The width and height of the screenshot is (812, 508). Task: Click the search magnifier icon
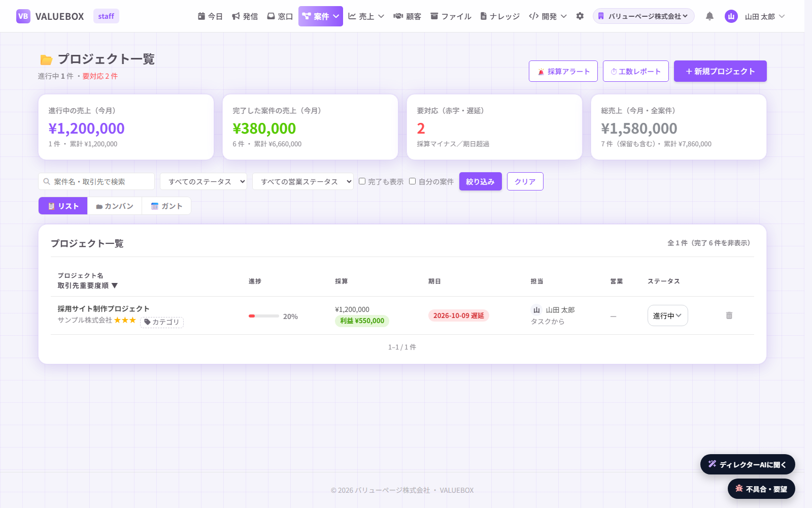[47, 181]
